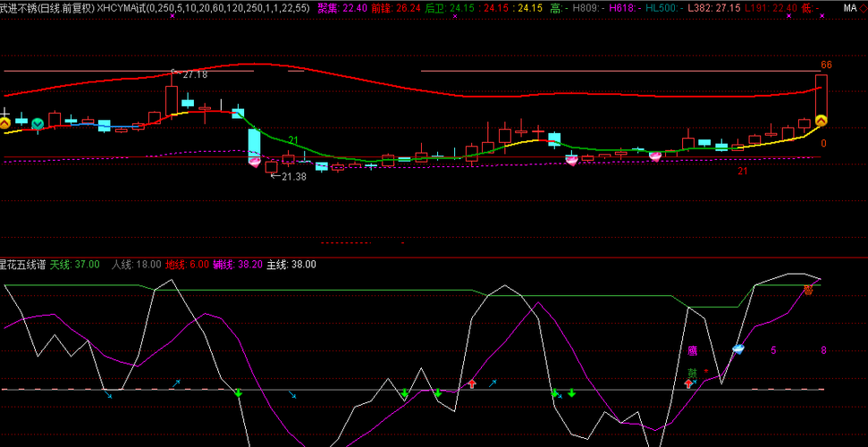Click the 21.38 low price label
This screenshot has width=868, height=447.
[294, 177]
